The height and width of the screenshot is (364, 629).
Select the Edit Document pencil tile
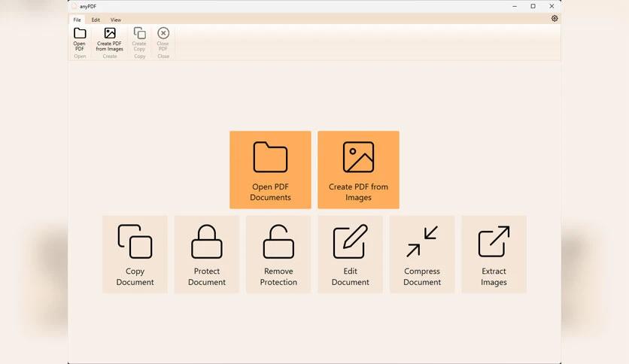(x=350, y=254)
